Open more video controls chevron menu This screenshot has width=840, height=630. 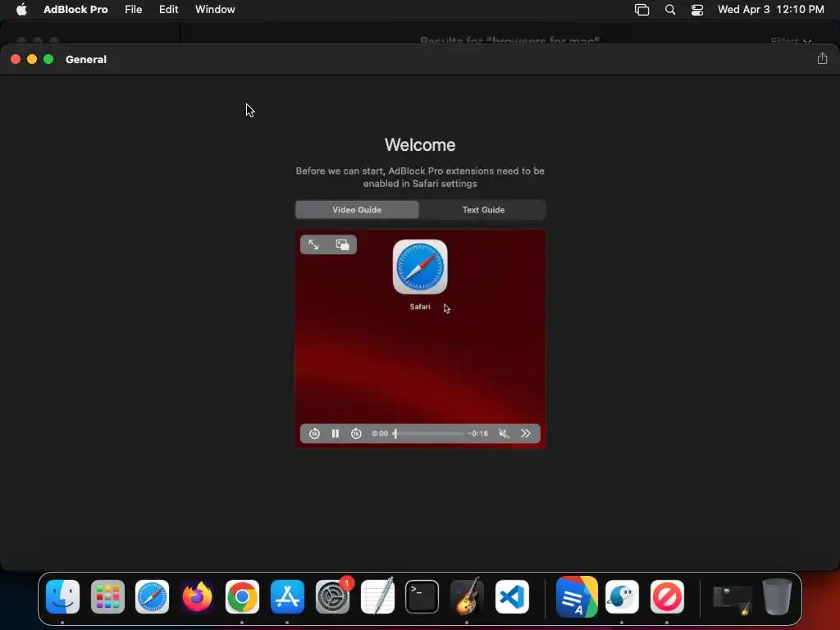[526, 433]
